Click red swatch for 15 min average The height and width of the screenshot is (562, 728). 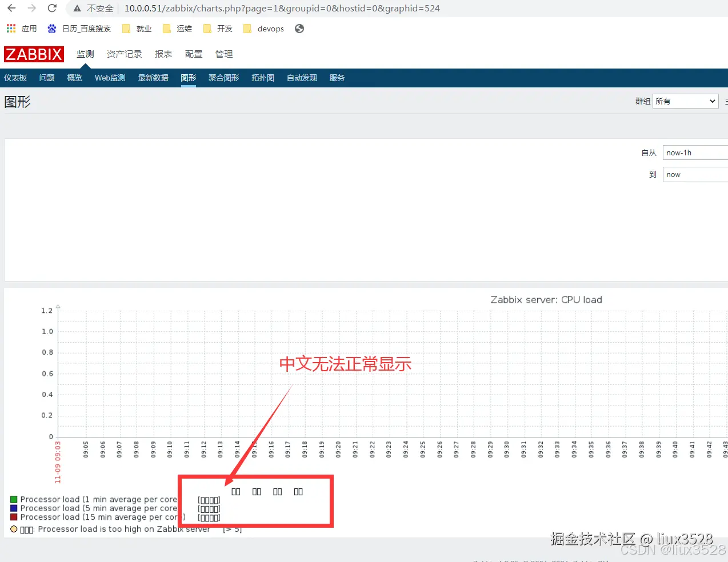tap(14, 517)
